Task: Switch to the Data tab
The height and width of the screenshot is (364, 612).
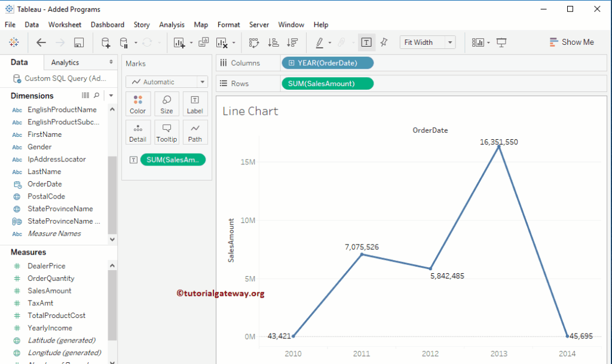Action: coord(19,62)
